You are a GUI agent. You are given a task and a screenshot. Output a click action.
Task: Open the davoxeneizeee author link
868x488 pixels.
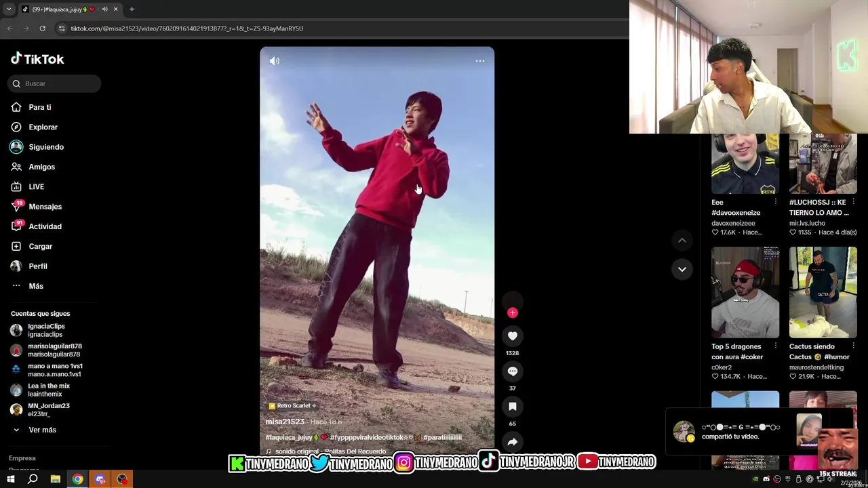(733, 223)
